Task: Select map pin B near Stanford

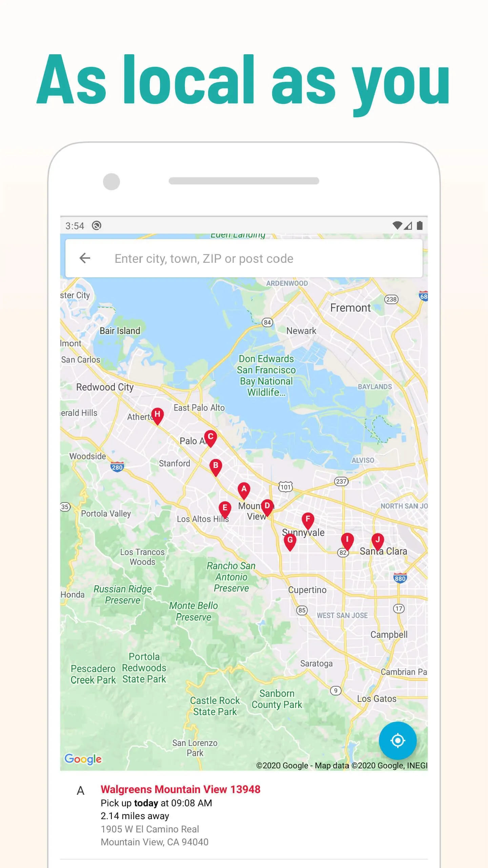Action: [x=216, y=467]
